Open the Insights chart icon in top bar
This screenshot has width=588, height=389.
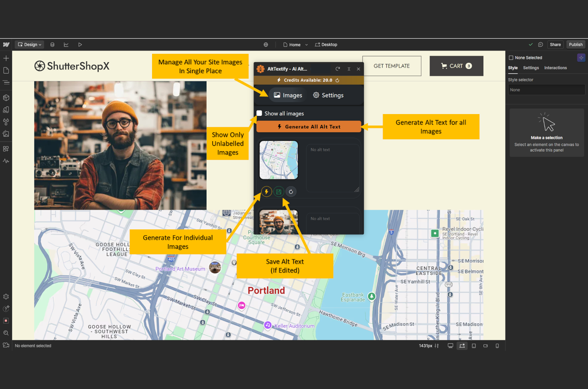[66, 45]
